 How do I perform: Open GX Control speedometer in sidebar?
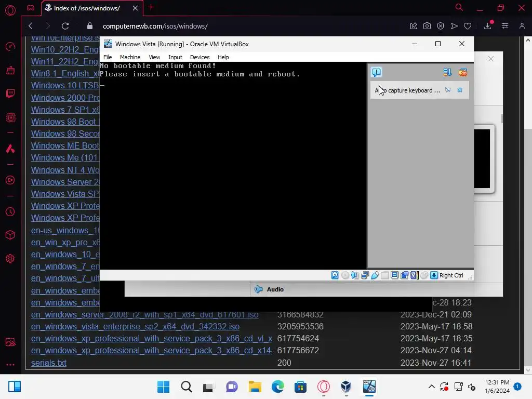click(10, 46)
